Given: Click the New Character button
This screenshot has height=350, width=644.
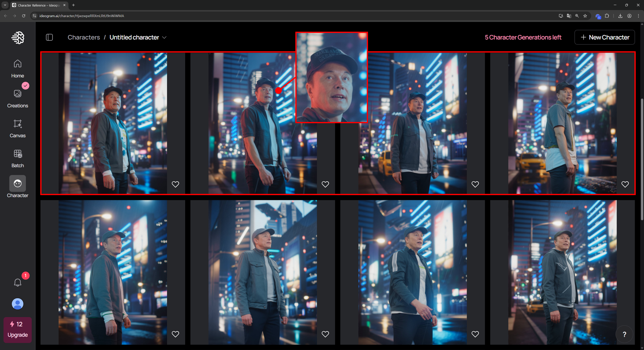Looking at the screenshot, I should click(605, 37).
